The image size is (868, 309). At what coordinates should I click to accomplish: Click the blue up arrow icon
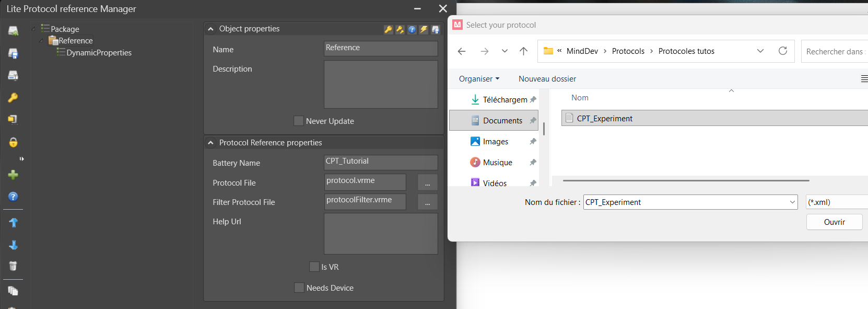[13, 223]
